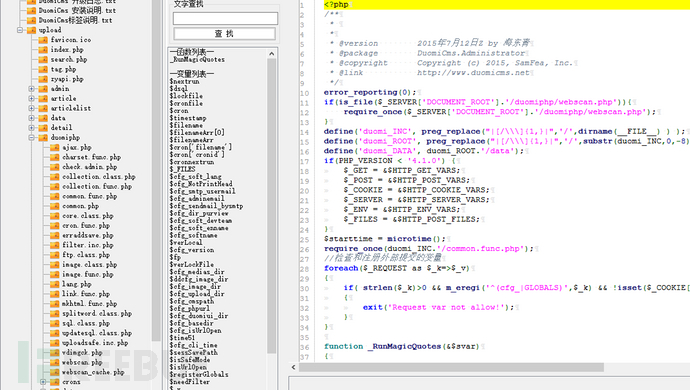Open mkhtml.func.php file
The width and height of the screenshot is (690, 390).
point(89,303)
